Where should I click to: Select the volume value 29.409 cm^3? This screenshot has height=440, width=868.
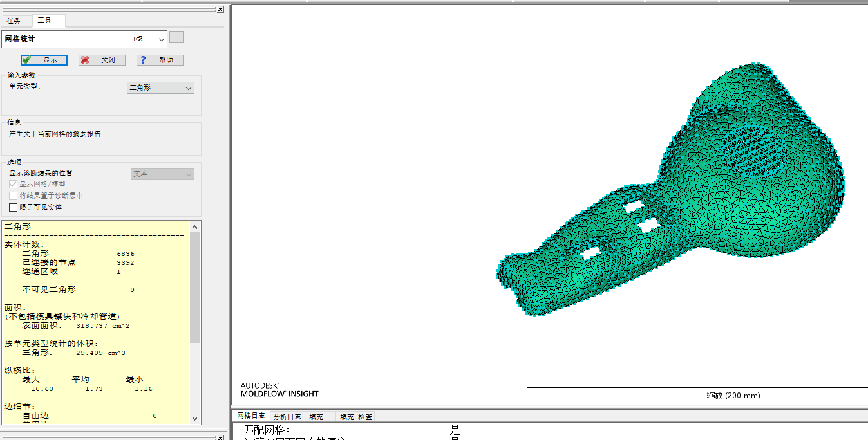tap(100, 353)
